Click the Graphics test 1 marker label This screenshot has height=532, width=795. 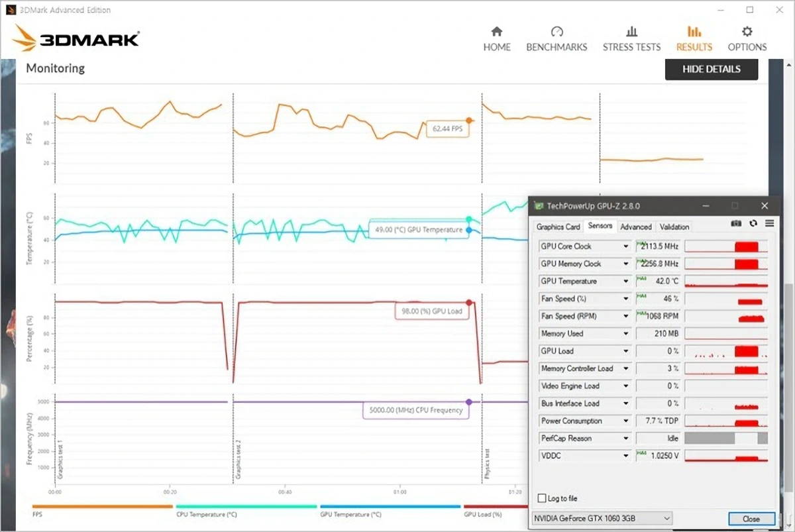[60, 458]
